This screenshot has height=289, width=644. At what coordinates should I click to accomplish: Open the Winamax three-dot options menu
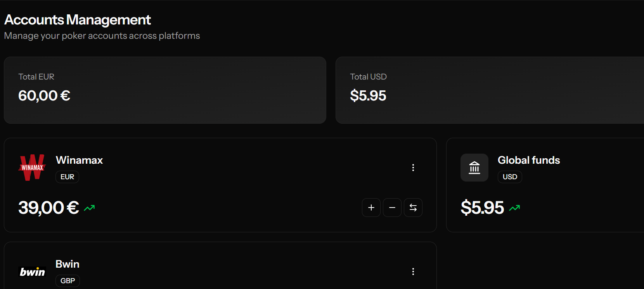pos(413,168)
